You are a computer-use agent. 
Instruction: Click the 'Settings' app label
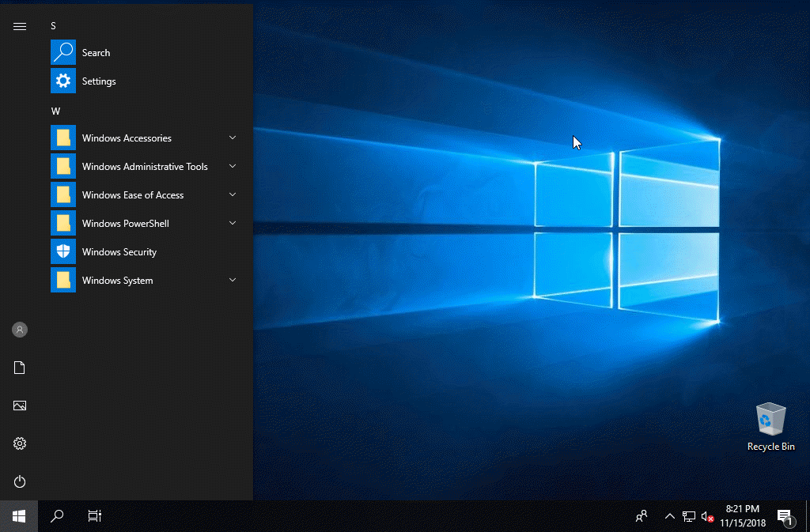99,81
